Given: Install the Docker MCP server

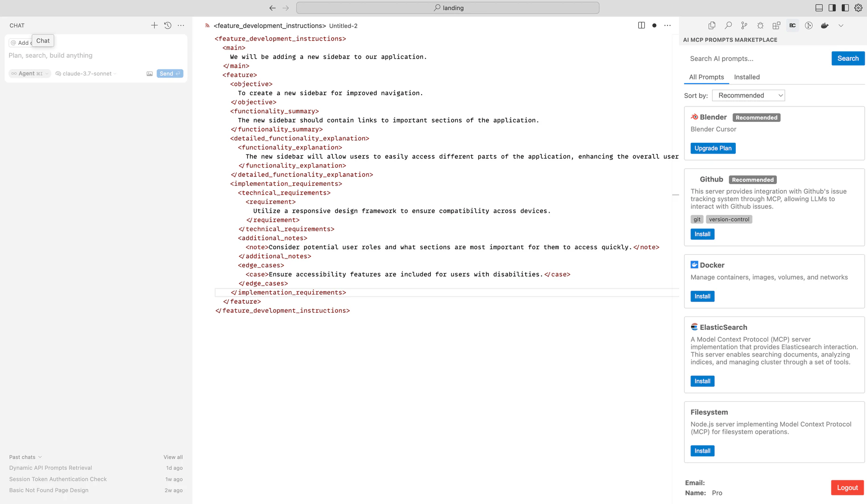Looking at the screenshot, I should (702, 296).
